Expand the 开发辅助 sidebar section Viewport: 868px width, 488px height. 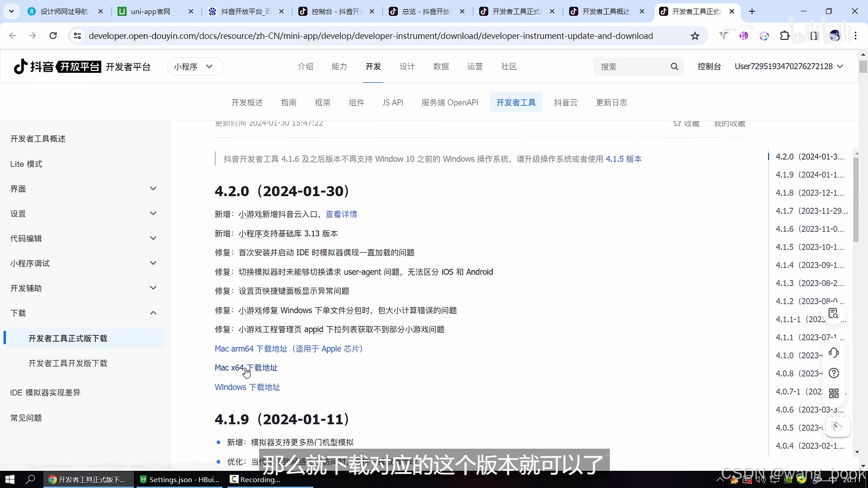tap(153, 288)
